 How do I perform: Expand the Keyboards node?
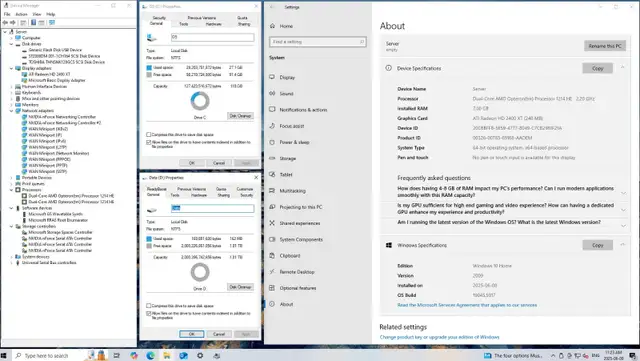click(x=11, y=93)
